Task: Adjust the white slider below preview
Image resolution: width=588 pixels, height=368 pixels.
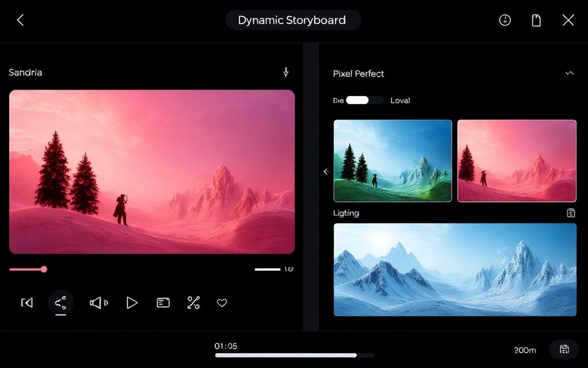Action: [268, 269]
